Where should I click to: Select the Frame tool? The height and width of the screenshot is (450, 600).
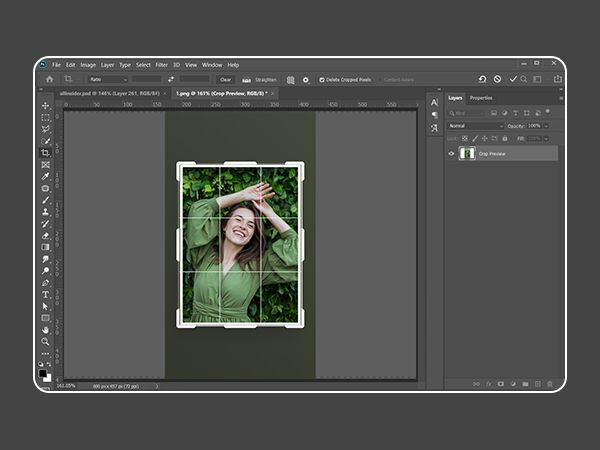(x=46, y=165)
